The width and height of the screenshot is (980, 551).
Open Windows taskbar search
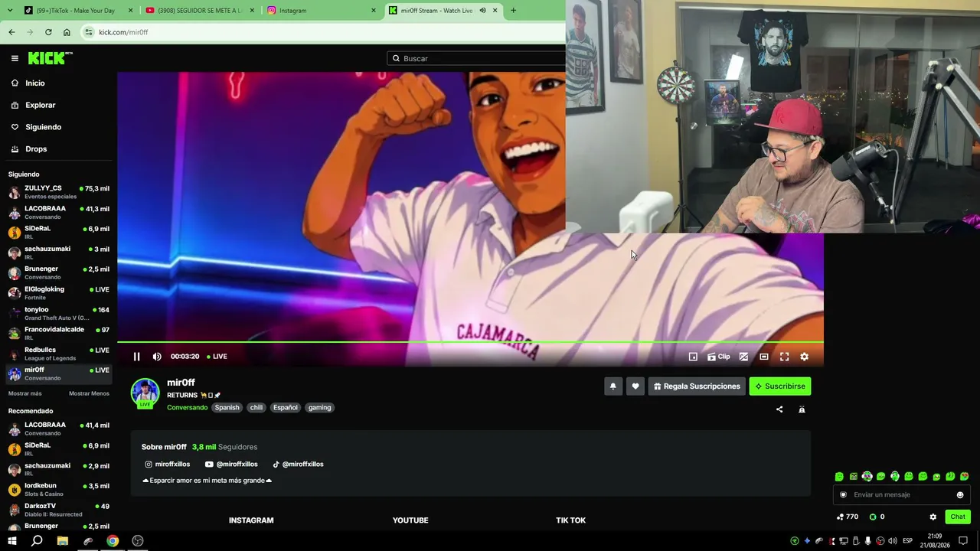[37, 541]
